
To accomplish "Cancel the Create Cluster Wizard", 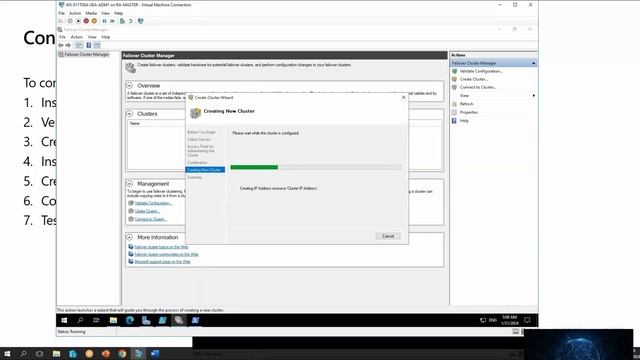I will click(388, 236).
